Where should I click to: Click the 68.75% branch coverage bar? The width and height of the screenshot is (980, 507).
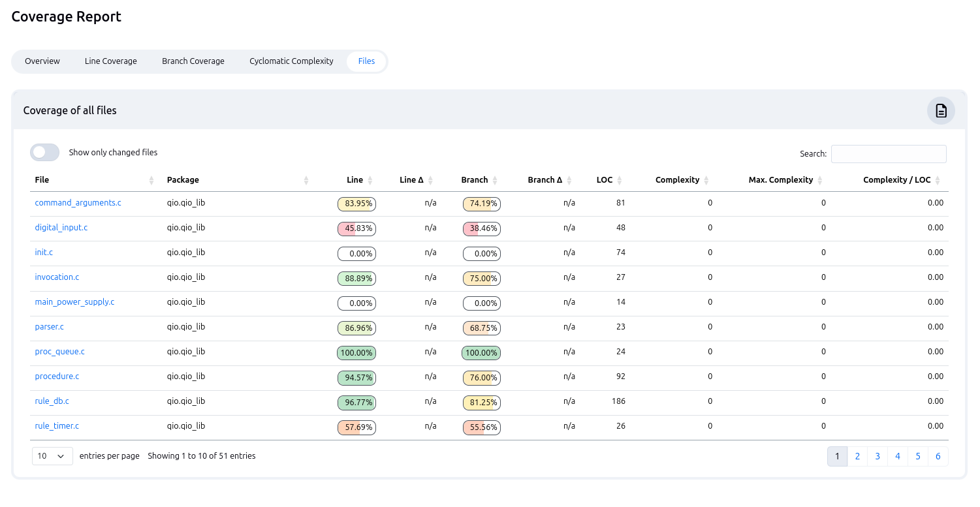[481, 328]
